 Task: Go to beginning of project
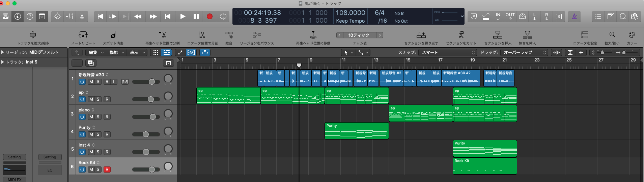click(x=100, y=16)
